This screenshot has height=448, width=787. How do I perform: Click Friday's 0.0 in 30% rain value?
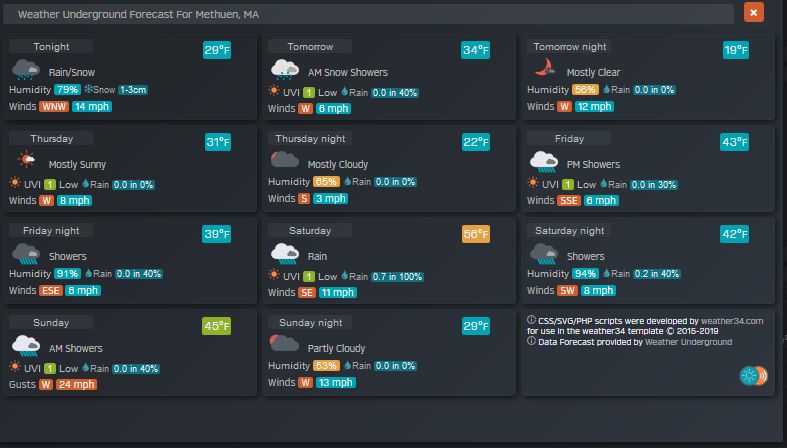click(654, 185)
